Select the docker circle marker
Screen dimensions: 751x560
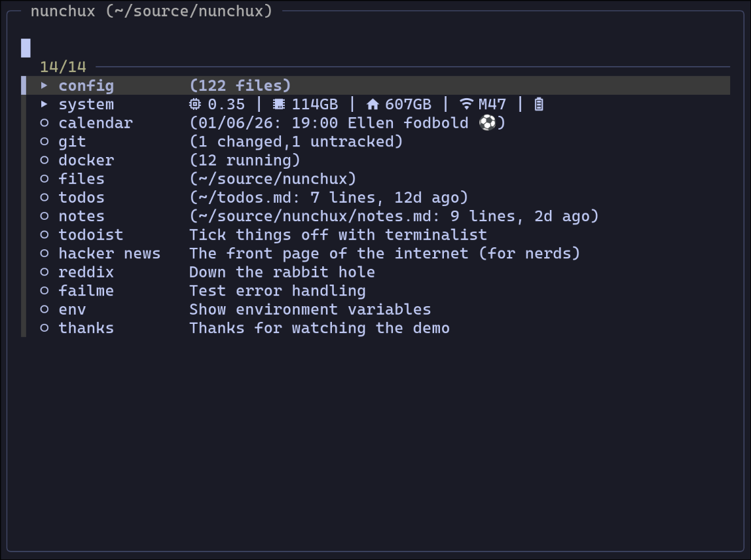click(x=44, y=160)
